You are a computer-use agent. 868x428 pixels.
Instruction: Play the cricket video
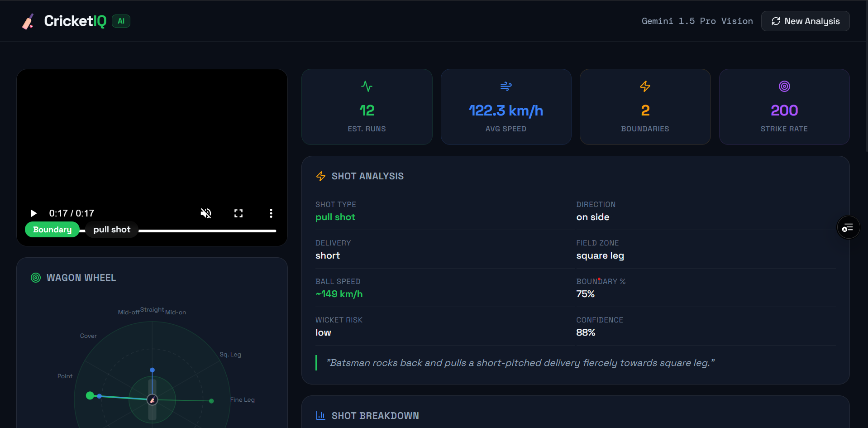(x=33, y=213)
